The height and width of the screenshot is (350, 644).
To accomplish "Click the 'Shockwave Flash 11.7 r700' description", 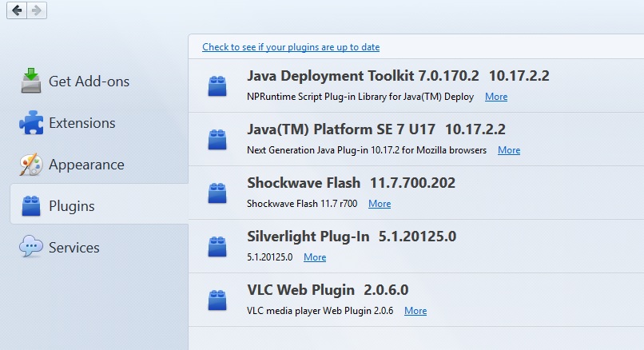I will tap(302, 203).
